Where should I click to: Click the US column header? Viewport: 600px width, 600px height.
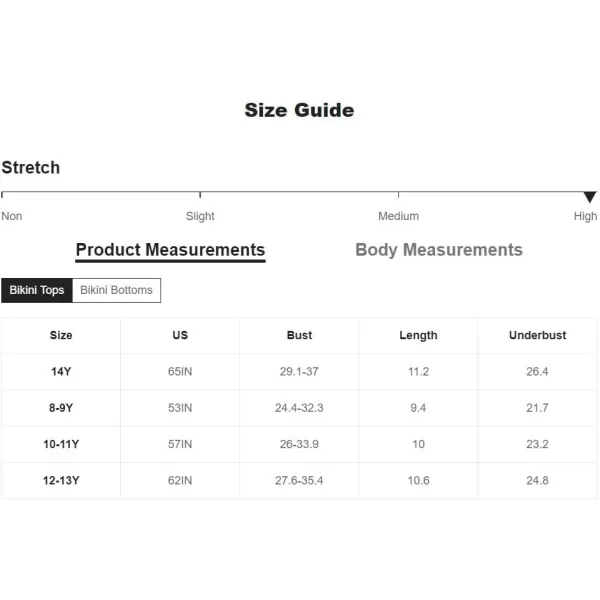(180, 335)
